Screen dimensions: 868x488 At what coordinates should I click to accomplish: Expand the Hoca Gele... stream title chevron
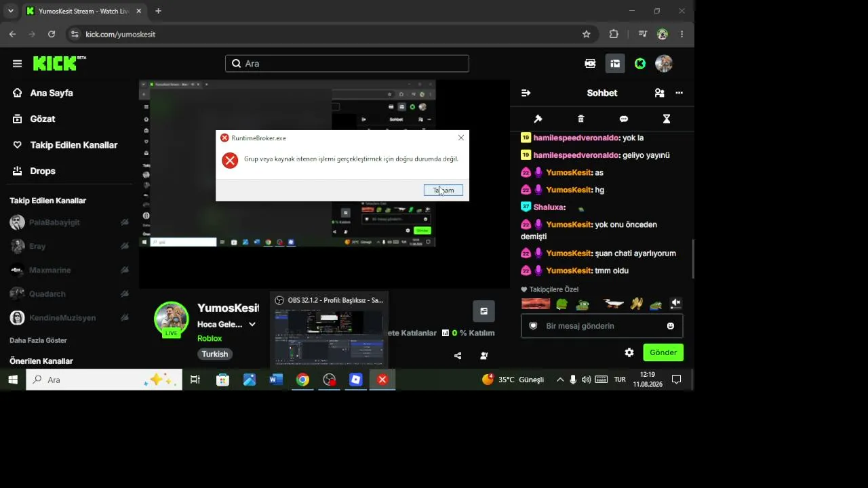coord(252,325)
